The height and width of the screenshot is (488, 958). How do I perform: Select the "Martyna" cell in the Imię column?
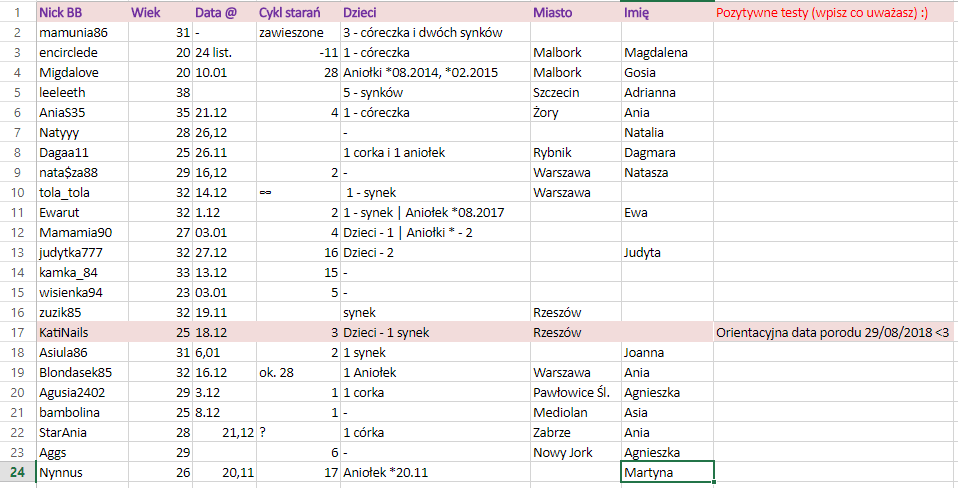coord(666,472)
